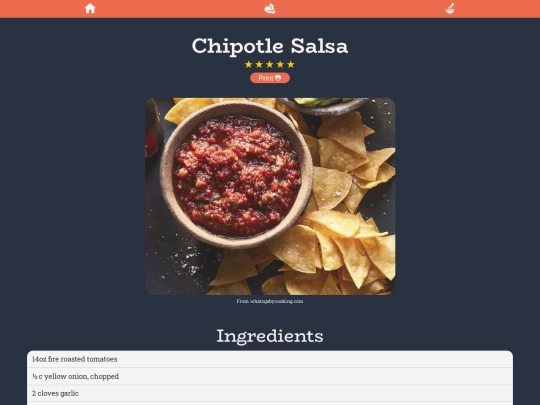Select the 2 cloves garlic row
Viewport: 540px width, 405px height.
click(x=270, y=393)
